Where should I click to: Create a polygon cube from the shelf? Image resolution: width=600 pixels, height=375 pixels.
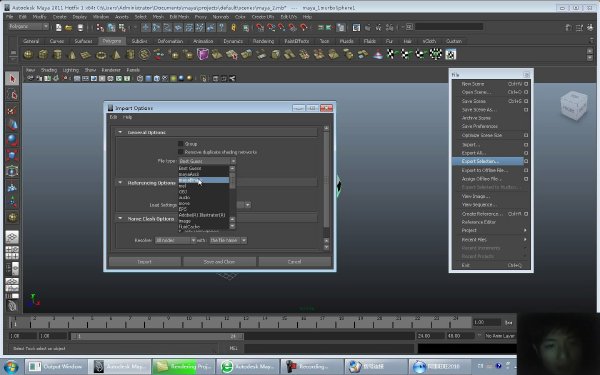43,55
